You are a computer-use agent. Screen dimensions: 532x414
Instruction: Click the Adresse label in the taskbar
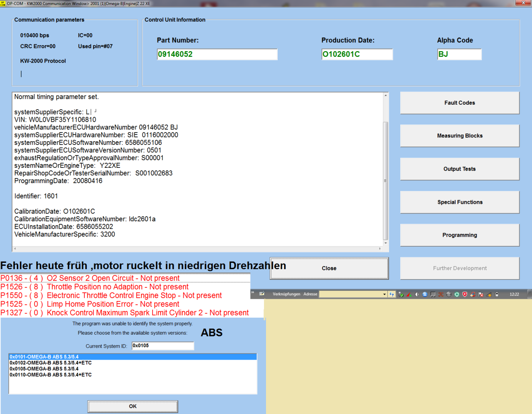311,294
